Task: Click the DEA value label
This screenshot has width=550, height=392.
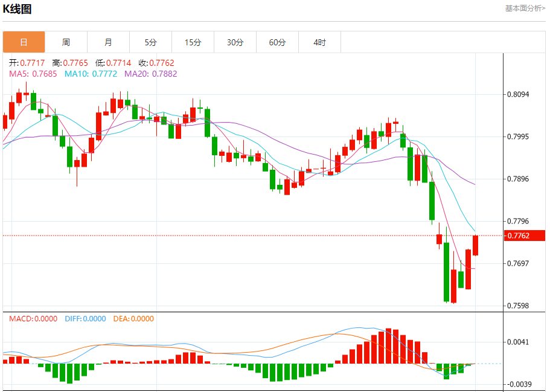Action: (x=133, y=319)
